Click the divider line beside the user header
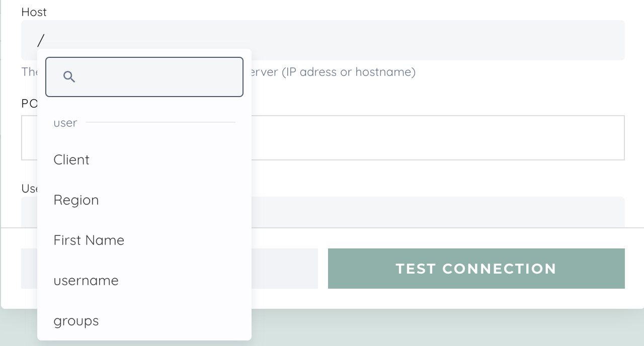This screenshot has height=346, width=644. coord(160,122)
